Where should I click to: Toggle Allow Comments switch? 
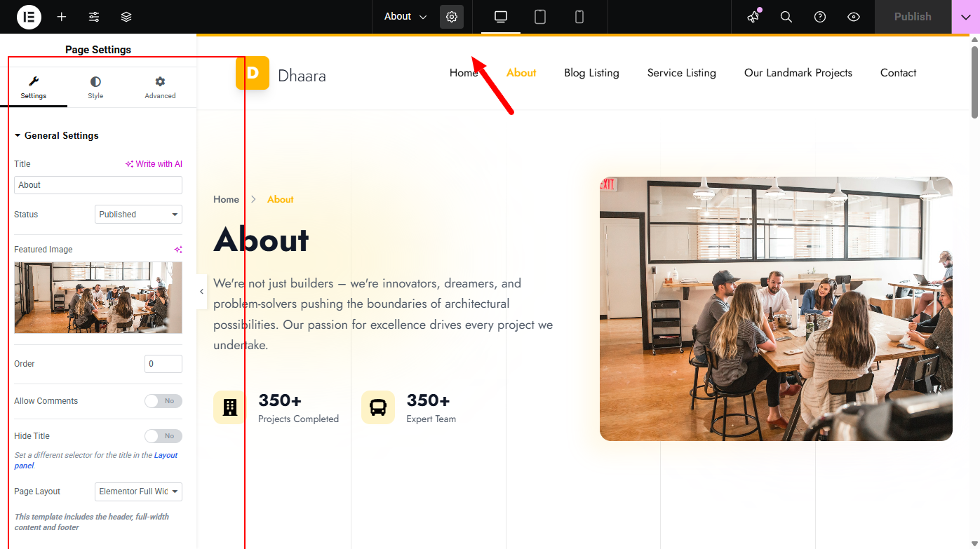pyautogui.click(x=163, y=401)
